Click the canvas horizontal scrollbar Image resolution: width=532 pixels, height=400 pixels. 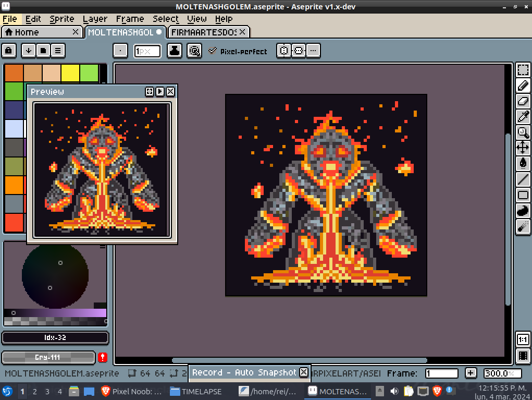(300, 360)
